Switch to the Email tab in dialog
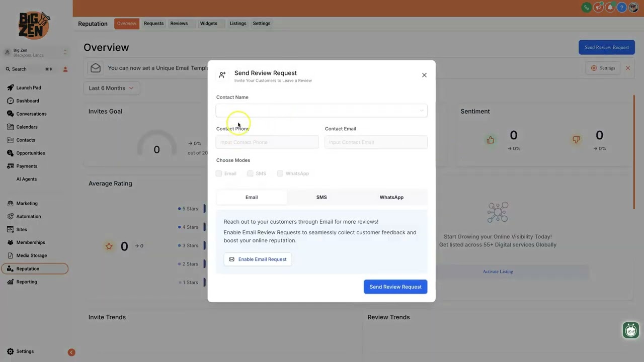Viewport: 644px width, 362px height. point(252,197)
